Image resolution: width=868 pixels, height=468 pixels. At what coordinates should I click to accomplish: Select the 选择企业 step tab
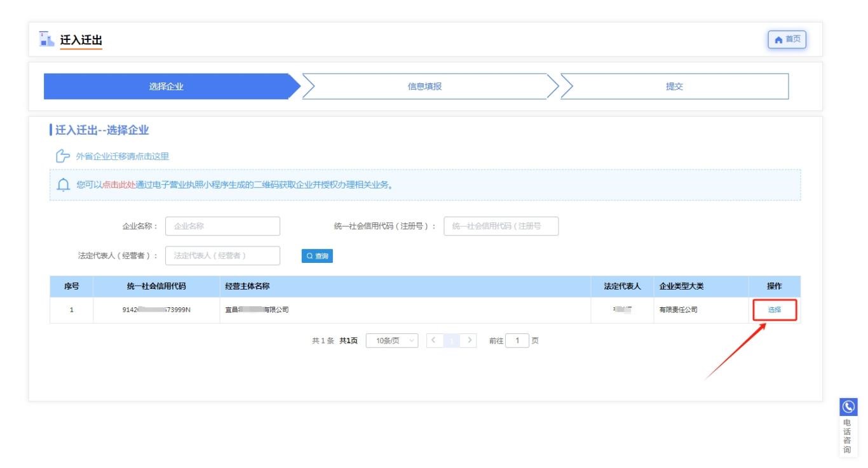tap(166, 87)
